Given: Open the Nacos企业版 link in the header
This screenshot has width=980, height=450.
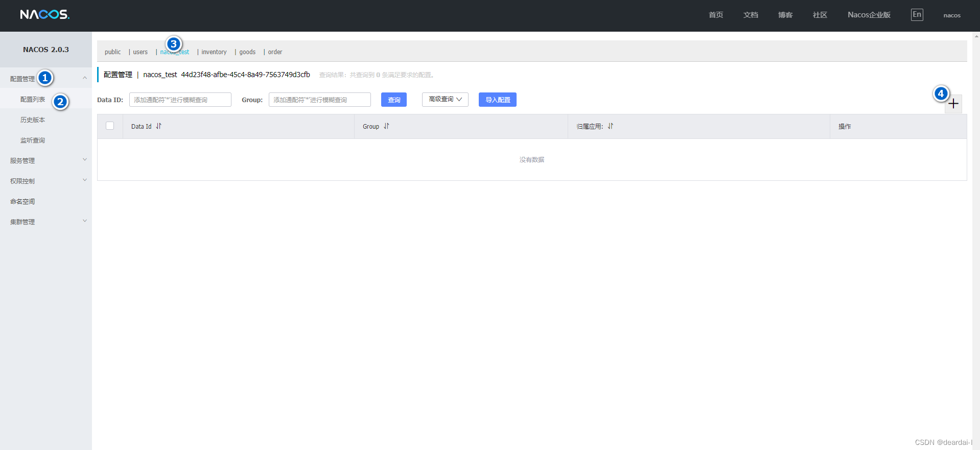Looking at the screenshot, I should click(x=869, y=15).
